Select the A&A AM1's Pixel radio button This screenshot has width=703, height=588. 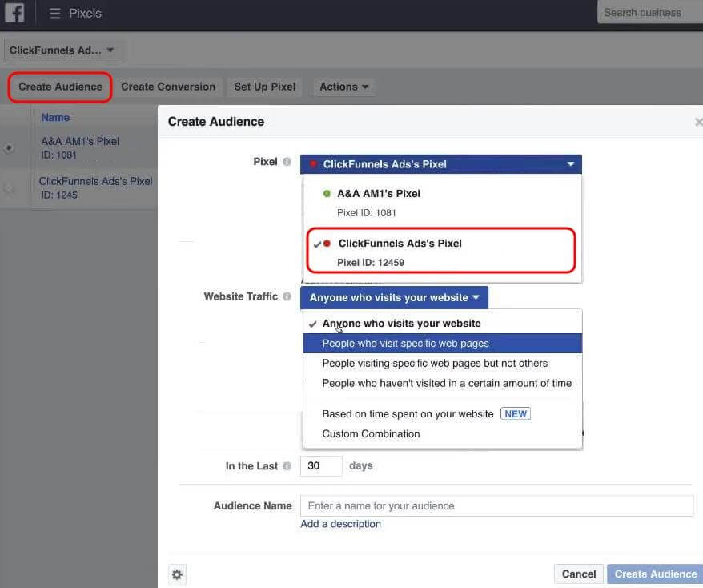click(9, 147)
